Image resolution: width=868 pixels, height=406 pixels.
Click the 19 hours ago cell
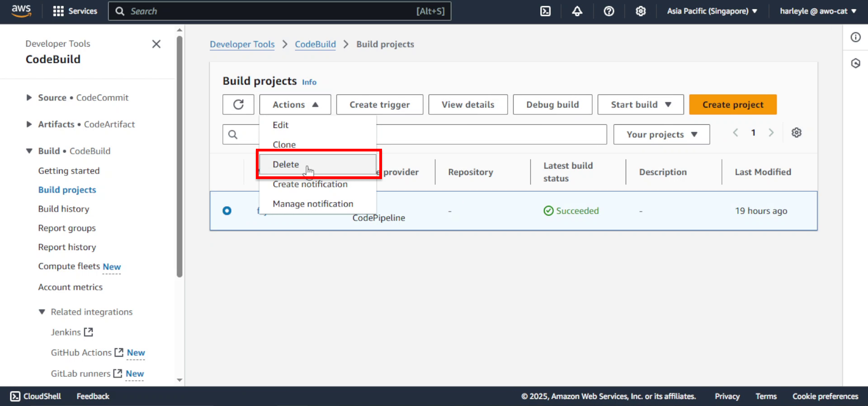[x=761, y=211]
